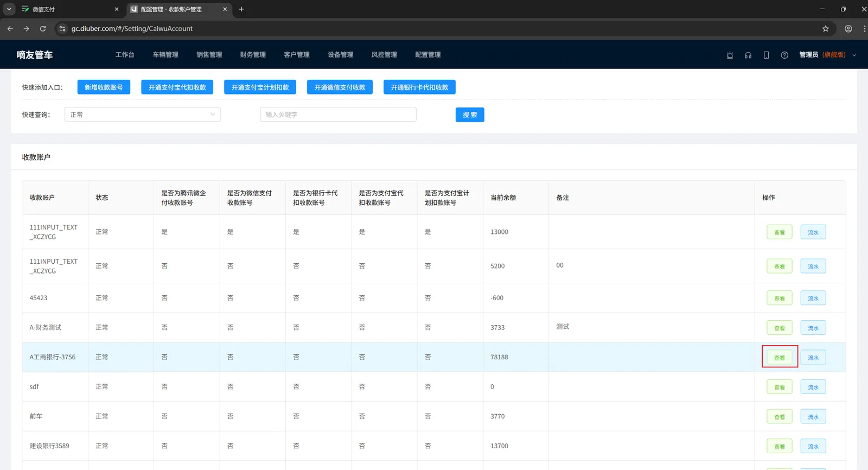Open the 客户管理 menu

[x=297, y=55]
